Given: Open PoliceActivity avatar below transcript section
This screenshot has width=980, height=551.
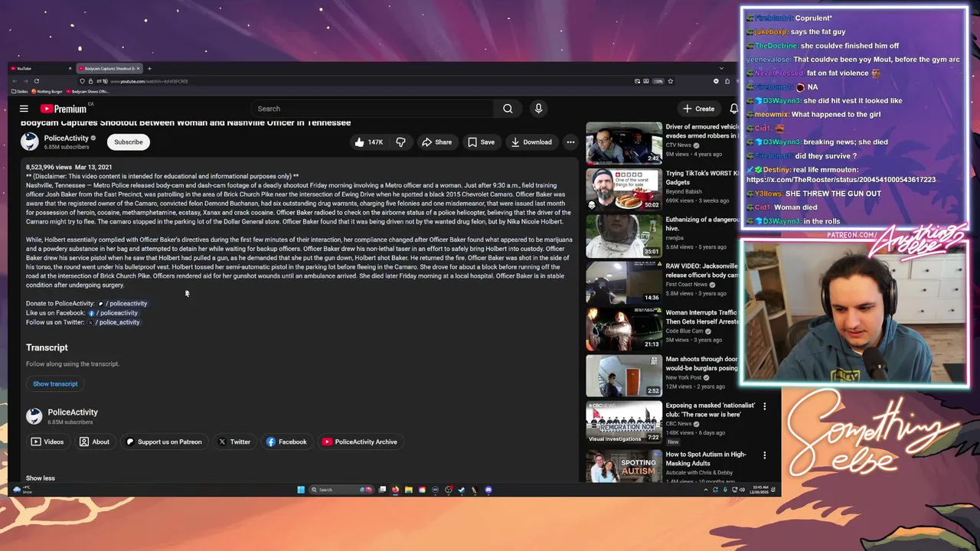Looking at the screenshot, I should pyautogui.click(x=34, y=416).
